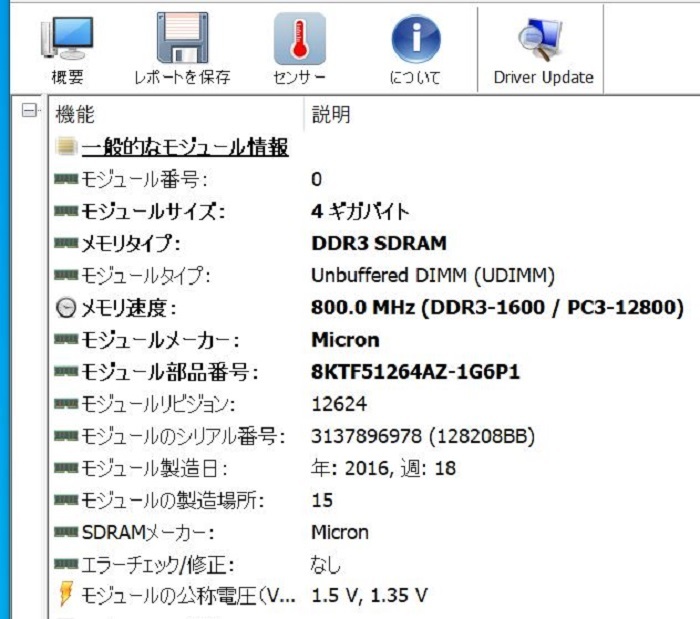This screenshot has height=619, width=700.
Task: Click the DDR3 SDRAM value
Action: click(x=379, y=243)
